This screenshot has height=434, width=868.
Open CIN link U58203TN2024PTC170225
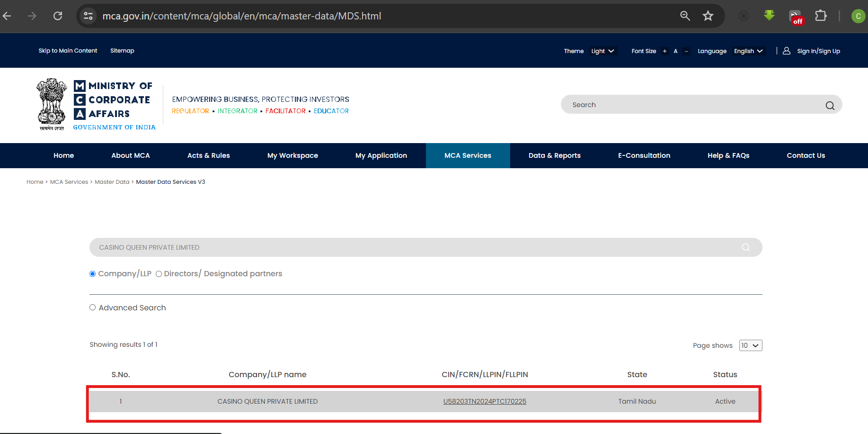(484, 401)
